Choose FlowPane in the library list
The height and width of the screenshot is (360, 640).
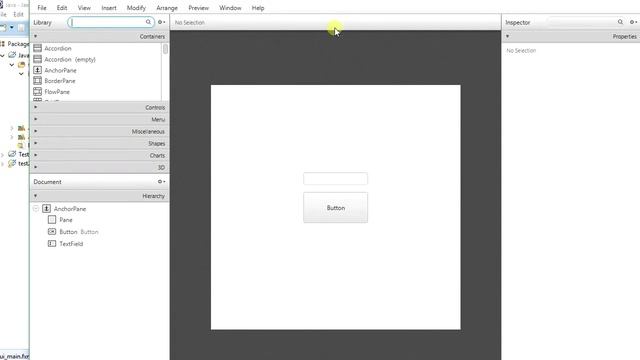tap(57, 92)
